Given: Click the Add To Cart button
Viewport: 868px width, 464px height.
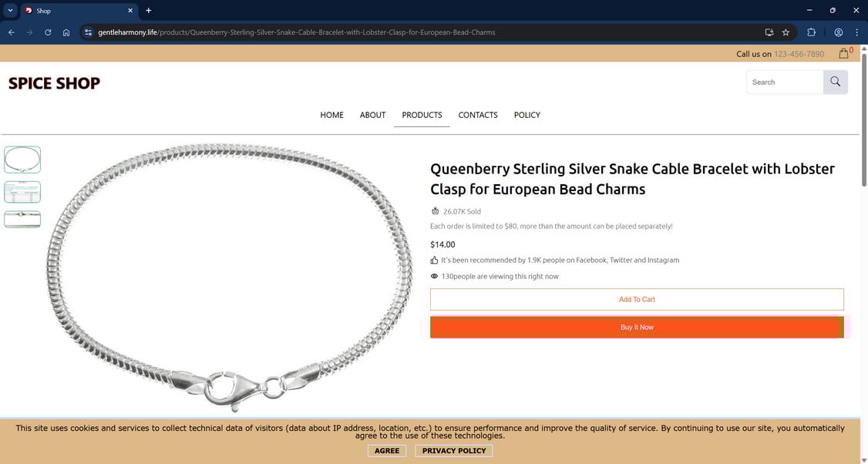Looking at the screenshot, I should pos(637,299).
